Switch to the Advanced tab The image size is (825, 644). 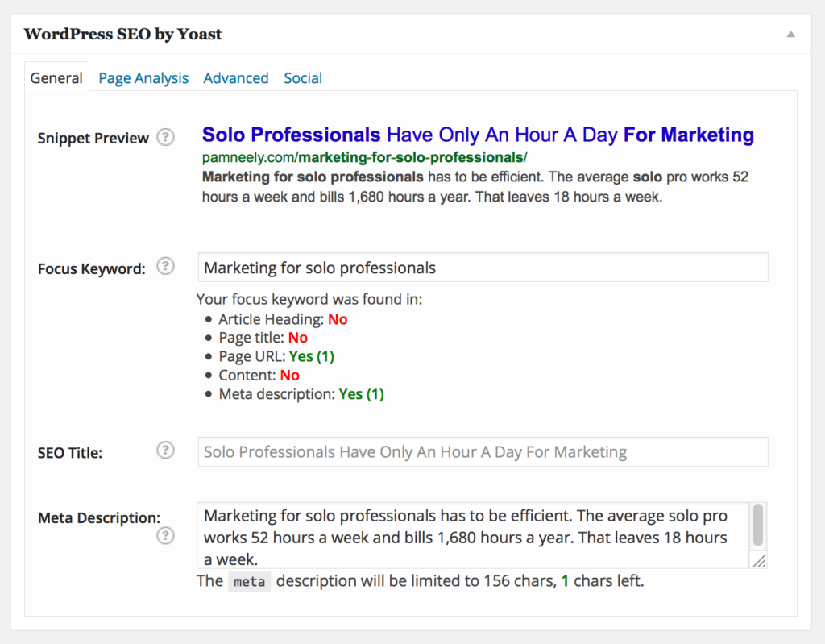pos(236,78)
